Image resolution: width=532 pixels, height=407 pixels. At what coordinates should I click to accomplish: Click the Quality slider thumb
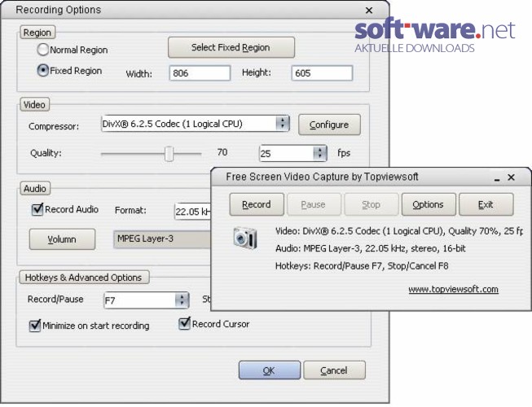169,154
